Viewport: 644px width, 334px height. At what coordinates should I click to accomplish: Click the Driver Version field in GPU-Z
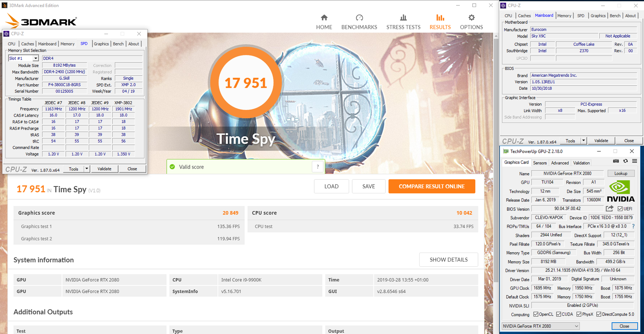583,270
